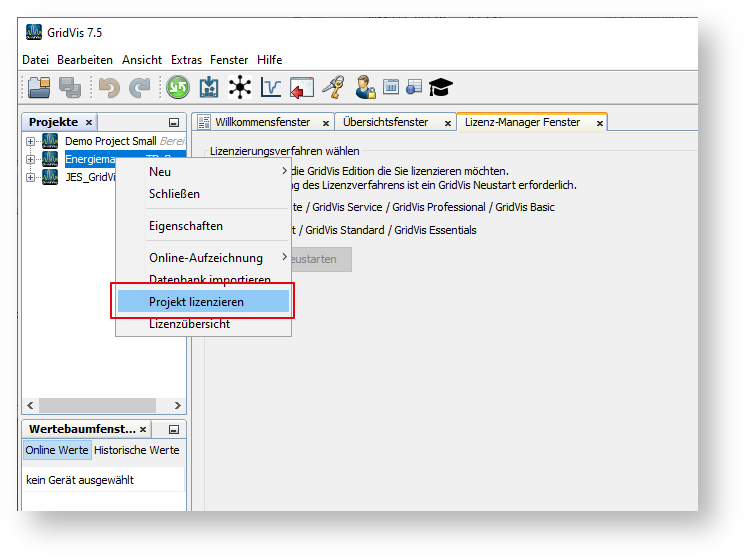Switch to the Historische Werte tab
The width and height of the screenshot is (746, 559).
pyautogui.click(x=137, y=450)
